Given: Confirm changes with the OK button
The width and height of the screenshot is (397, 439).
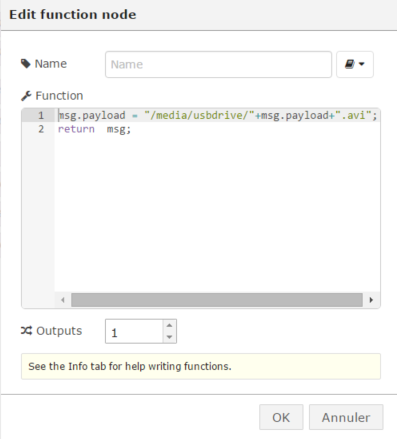Looking at the screenshot, I should pos(281,417).
